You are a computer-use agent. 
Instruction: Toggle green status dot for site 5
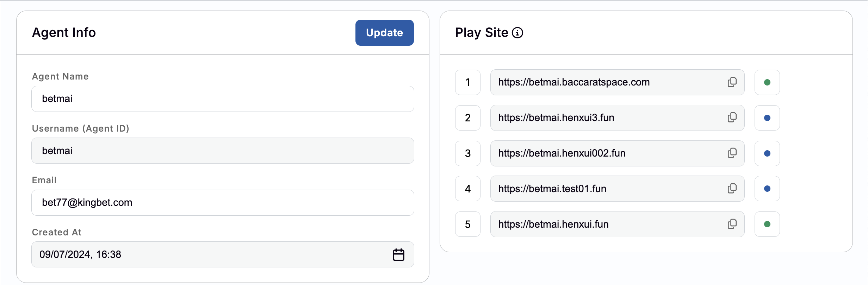pos(767,224)
